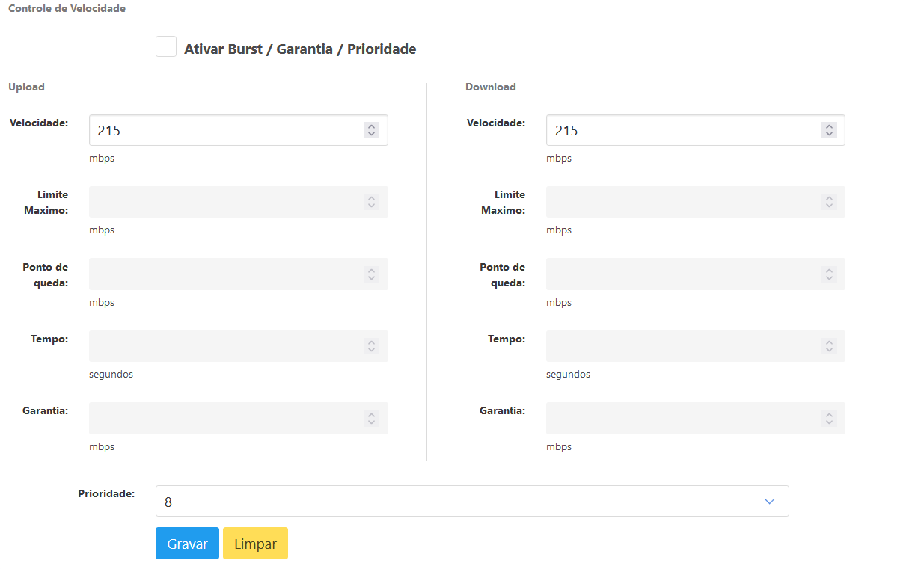Click the Download Limite Maximo field
This screenshot has width=924, height=569.
(x=681, y=202)
